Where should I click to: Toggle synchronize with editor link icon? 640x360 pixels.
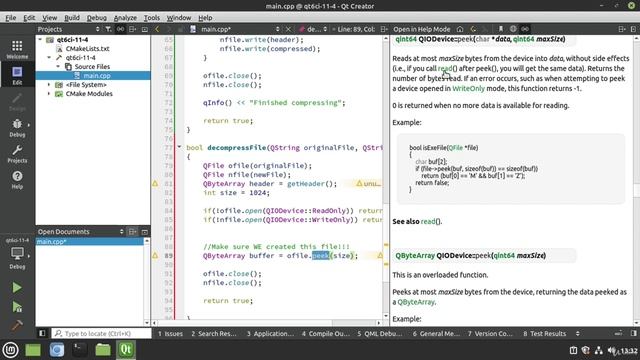(x=120, y=29)
